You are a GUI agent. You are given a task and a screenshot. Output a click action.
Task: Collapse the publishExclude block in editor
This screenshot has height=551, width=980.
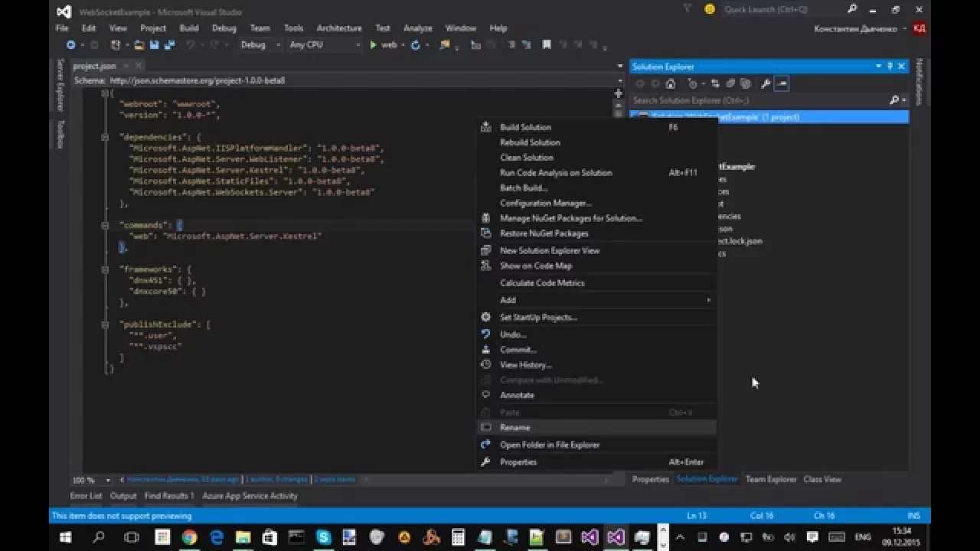tap(105, 324)
